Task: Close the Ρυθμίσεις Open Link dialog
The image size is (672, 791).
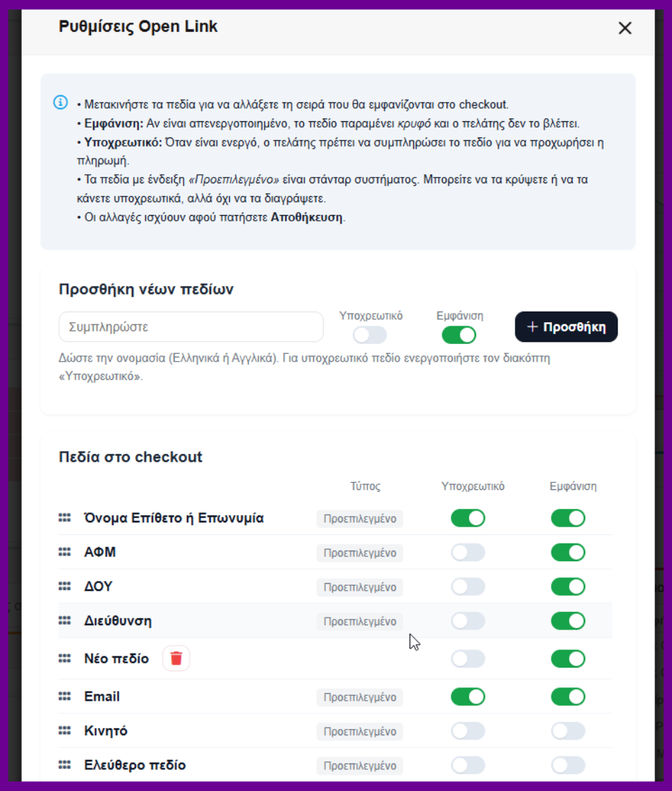Action: [625, 28]
